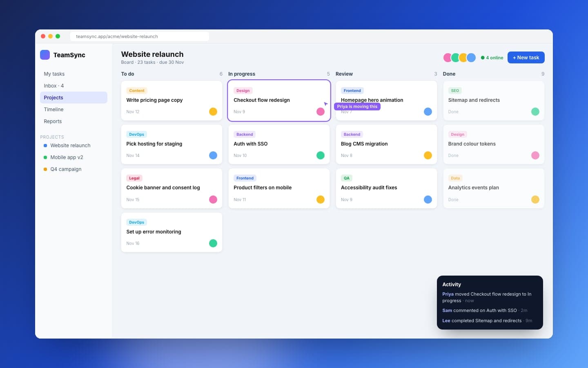Click Sam's name in Activity panel
The height and width of the screenshot is (368, 588).
[x=447, y=310]
